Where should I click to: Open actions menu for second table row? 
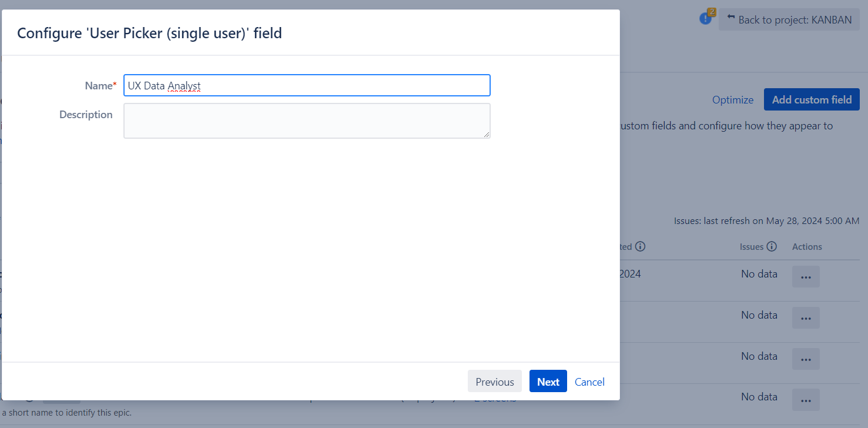pos(806,318)
